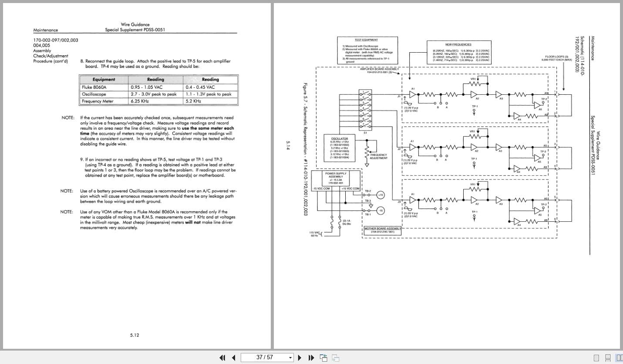The width and height of the screenshot is (623, 364).
Task: Click the "Wire Guidance" heading on left page
Action: pos(135,24)
